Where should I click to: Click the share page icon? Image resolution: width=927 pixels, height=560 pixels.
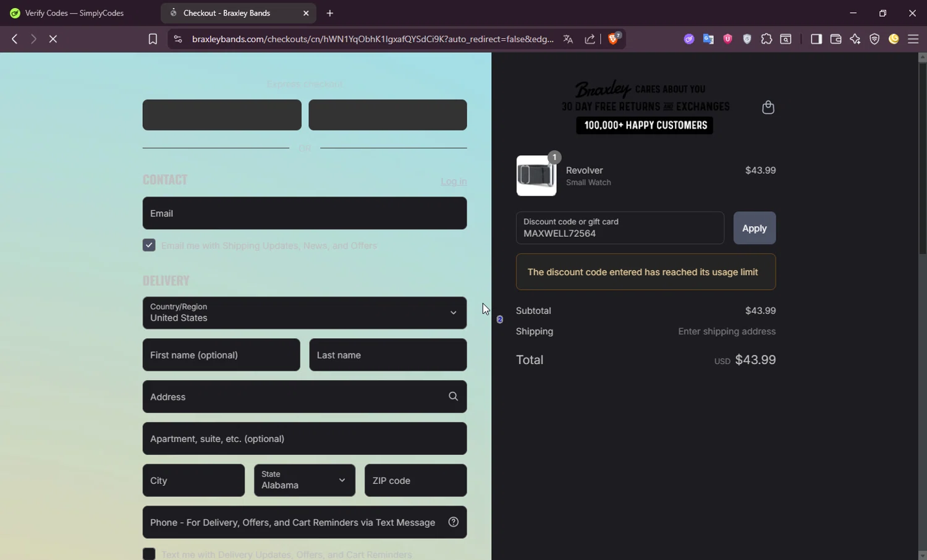590,39
